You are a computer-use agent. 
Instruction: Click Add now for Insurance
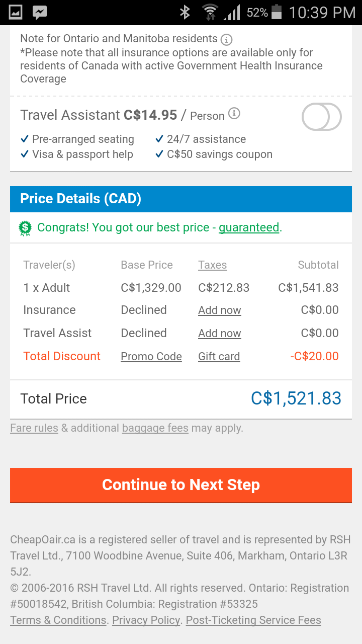tap(219, 310)
